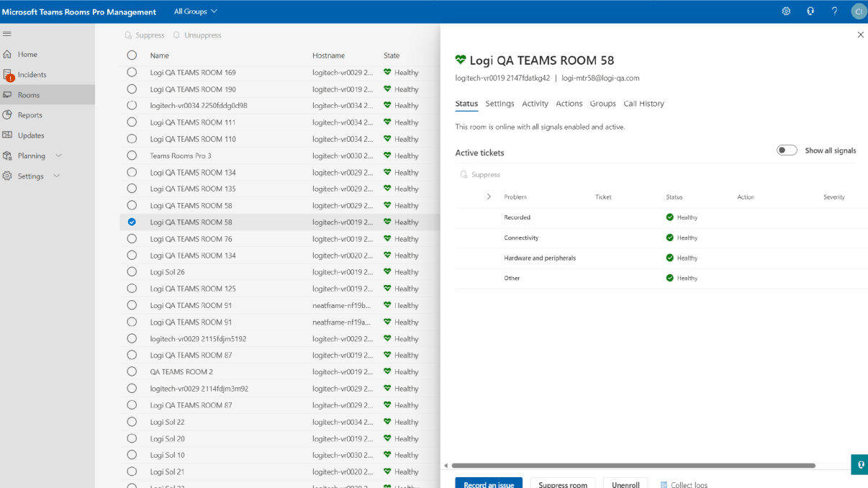Switch to the Actions tab
868x488 pixels.
tap(569, 104)
